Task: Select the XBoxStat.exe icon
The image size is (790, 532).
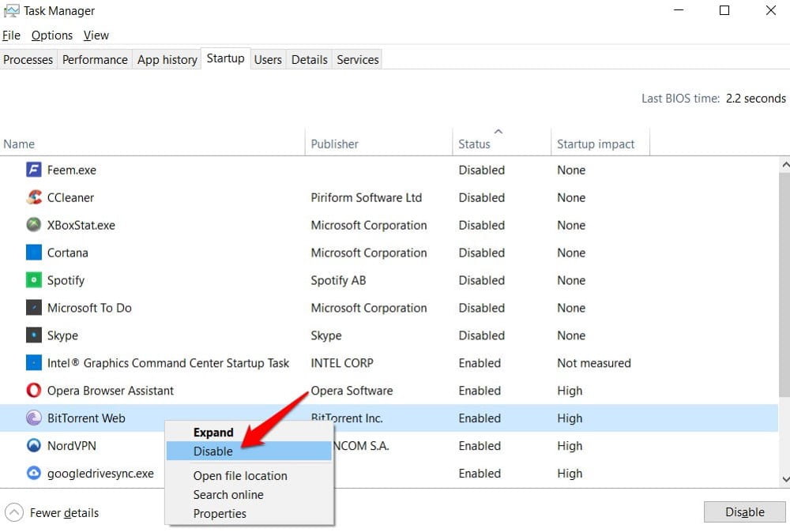Action: point(33,225)
